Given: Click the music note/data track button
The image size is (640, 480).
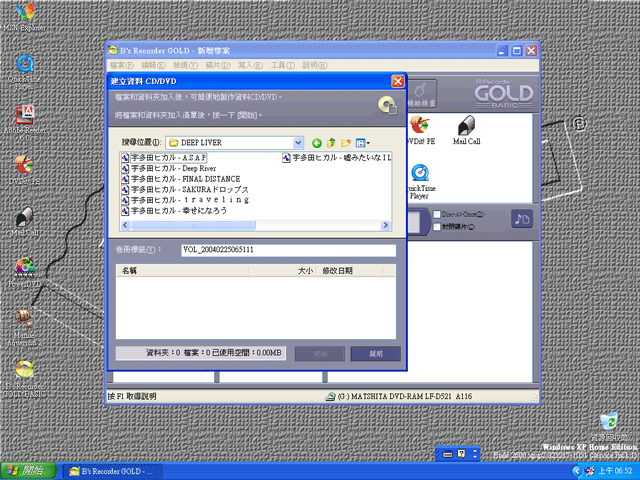Looking at the screenshot, I should click(522, 219).
